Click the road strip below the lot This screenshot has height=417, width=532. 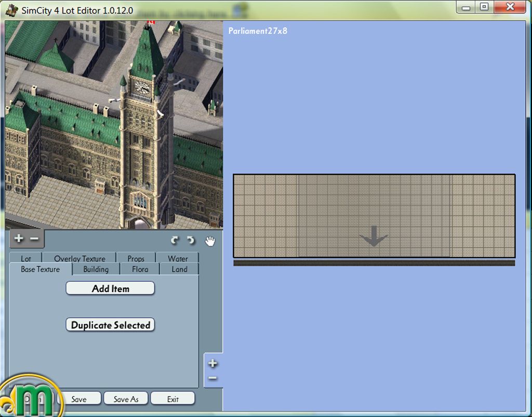[374, 263]
